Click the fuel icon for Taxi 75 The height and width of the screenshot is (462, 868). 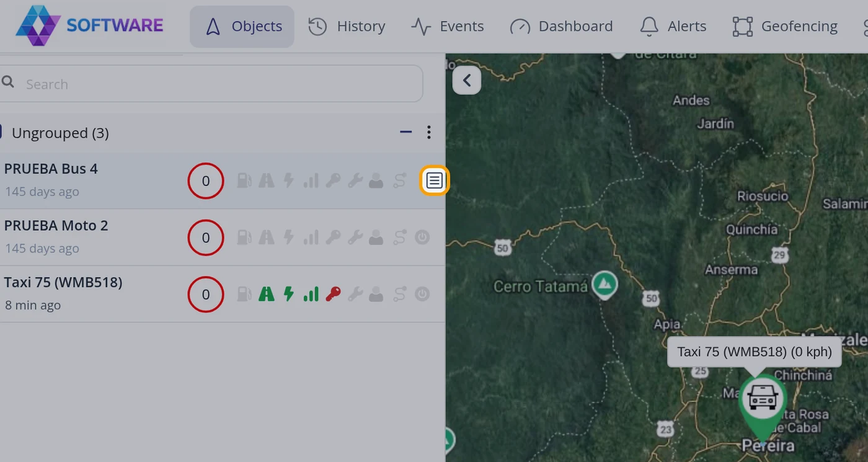coord(244,294)
